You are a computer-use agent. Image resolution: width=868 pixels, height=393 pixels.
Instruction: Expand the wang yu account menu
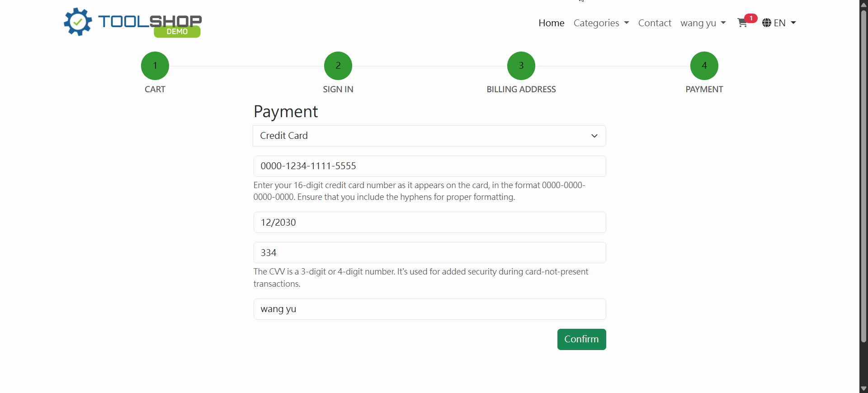tap(703, 23)
